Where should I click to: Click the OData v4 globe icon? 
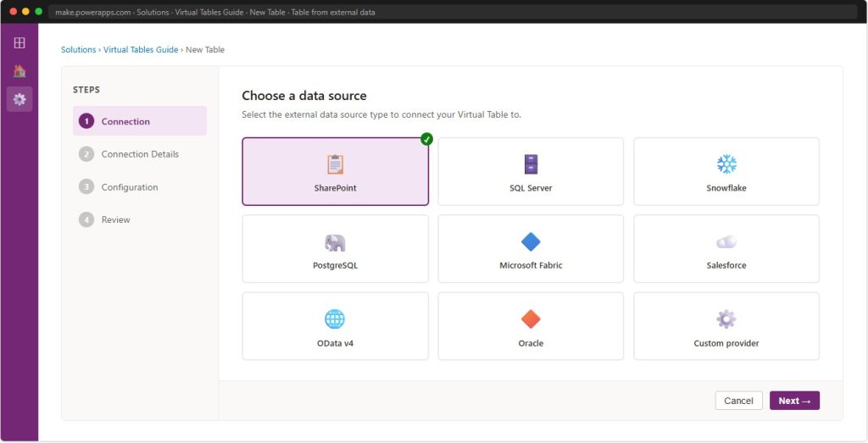coord(335,319)
